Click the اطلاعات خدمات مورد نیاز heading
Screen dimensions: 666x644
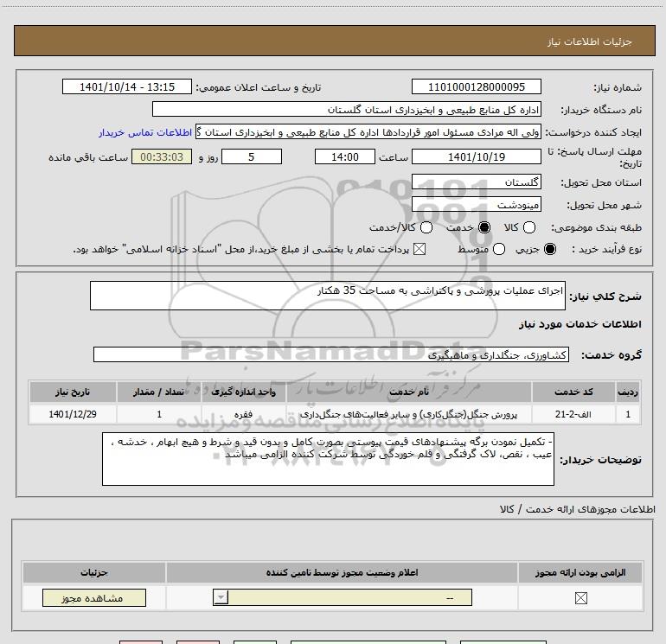point(580,324)
